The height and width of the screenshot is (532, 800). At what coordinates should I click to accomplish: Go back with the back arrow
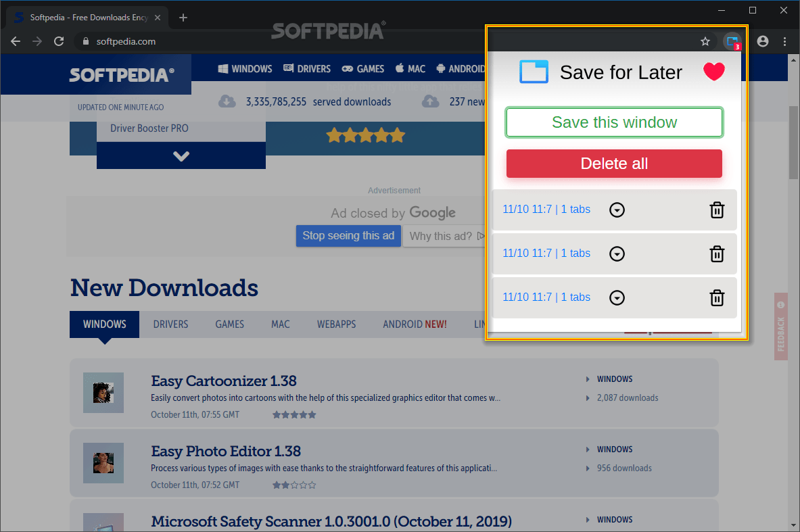click(16, 41)
